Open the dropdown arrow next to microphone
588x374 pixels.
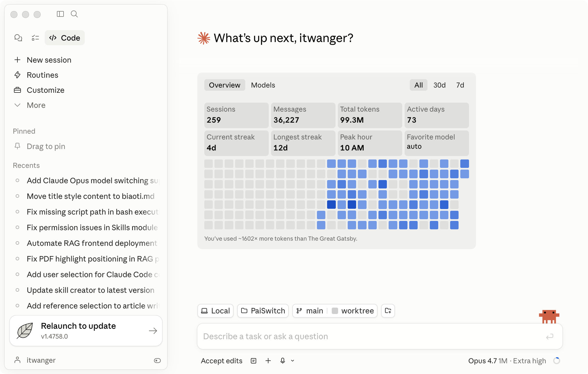click(293, 361)
